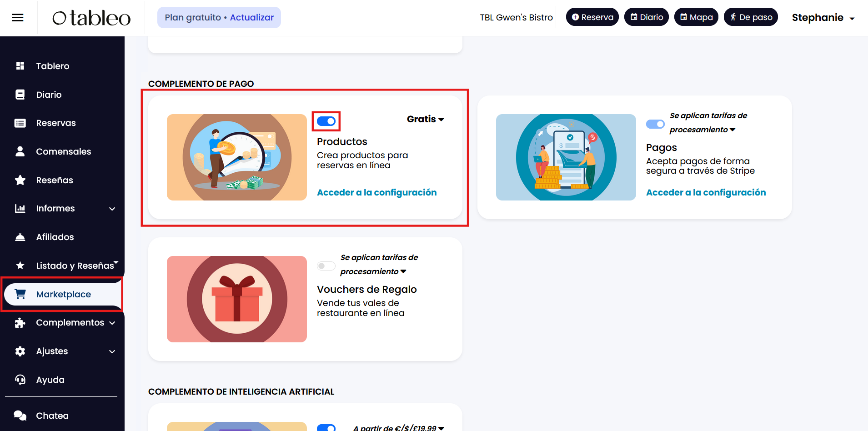Click the Diario book icon in sidebar

coord(20,95)
